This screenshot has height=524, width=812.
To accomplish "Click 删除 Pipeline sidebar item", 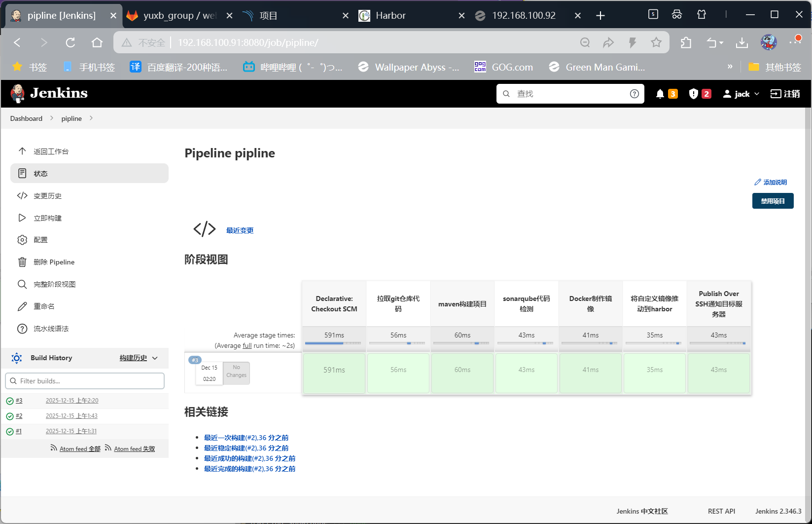I will pyautogui.click(x=89, y=262).
